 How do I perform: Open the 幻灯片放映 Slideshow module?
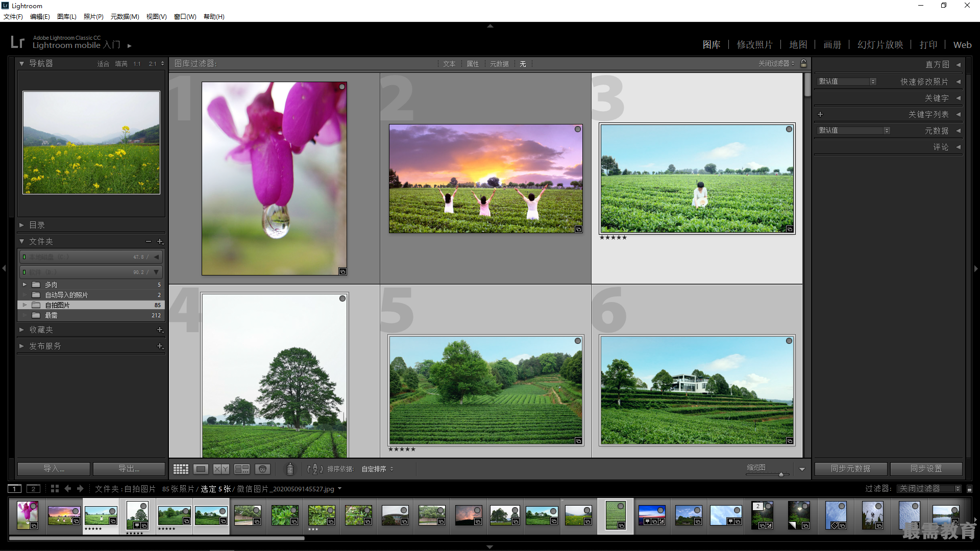880,45
